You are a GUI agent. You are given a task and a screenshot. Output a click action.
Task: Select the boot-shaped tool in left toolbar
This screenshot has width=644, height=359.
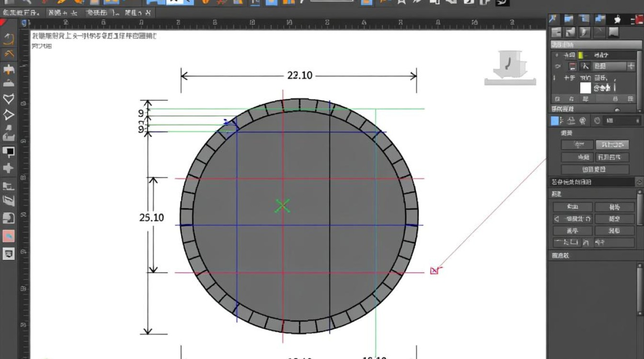point(9,135)
